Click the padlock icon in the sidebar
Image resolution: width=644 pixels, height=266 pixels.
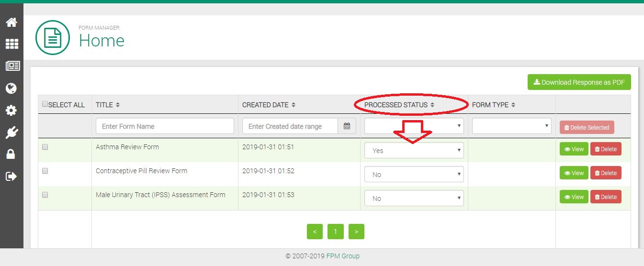pyautogui.click(x=11, y=154)
